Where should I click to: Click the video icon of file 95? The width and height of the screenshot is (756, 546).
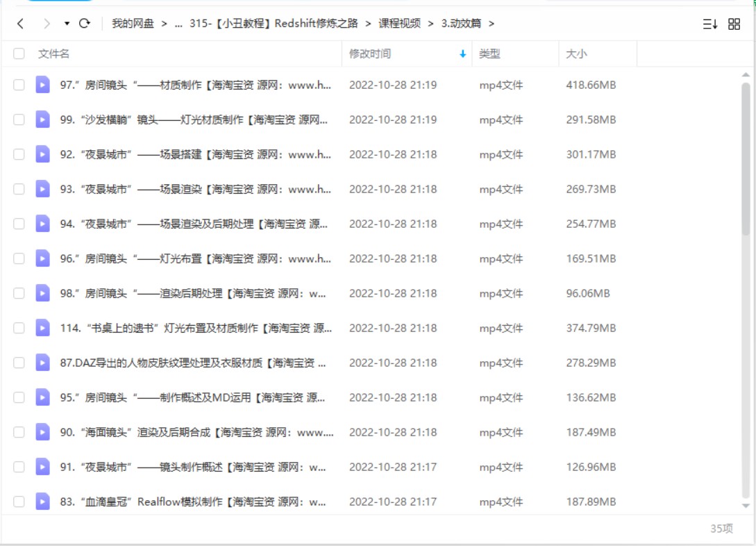pos(42,397)
